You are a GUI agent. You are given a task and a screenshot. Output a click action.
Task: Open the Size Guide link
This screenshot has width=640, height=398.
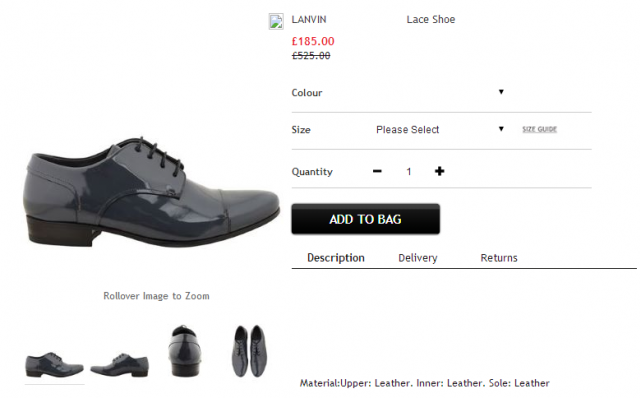pos(540,129)
